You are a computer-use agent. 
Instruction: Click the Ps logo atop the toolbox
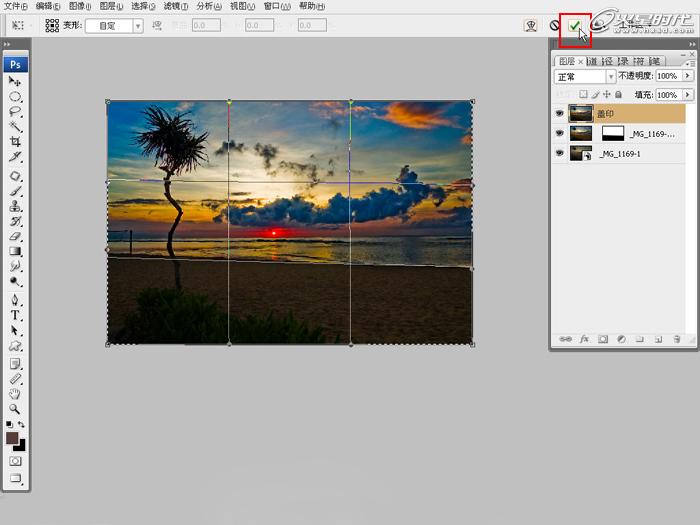coord(16,65)
